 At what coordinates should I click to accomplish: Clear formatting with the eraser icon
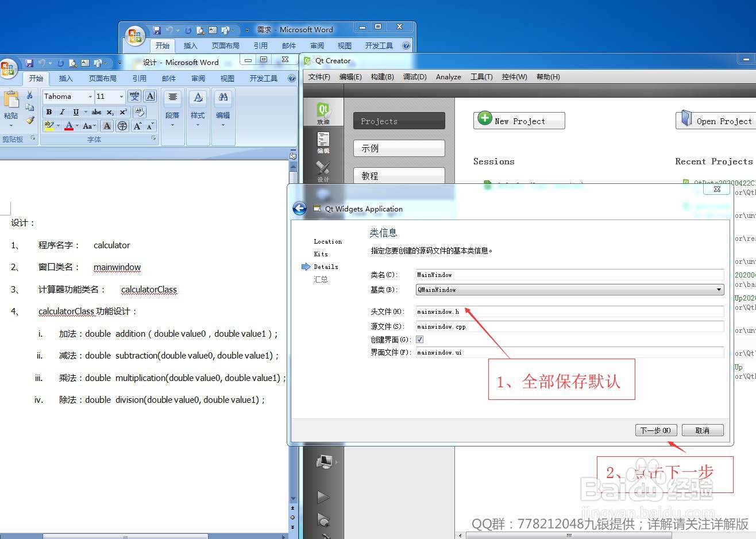click(140, 111)
